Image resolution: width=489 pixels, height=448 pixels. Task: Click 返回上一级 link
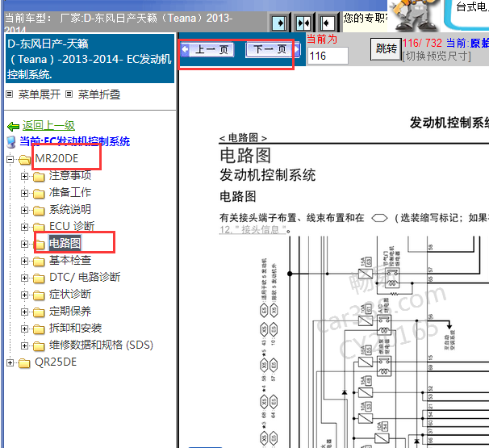coord(48,125)
